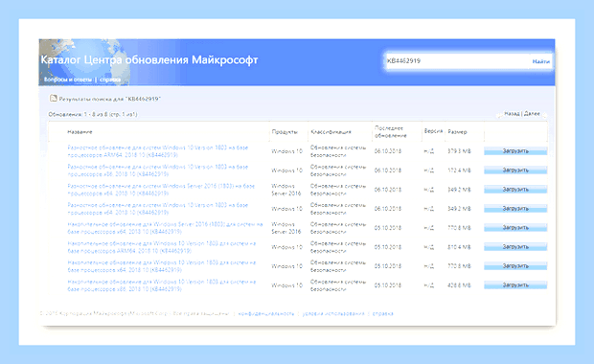The image size is (594, 364).
Task: Select the 172.4 MB size cell
Action: coord(459,171)
